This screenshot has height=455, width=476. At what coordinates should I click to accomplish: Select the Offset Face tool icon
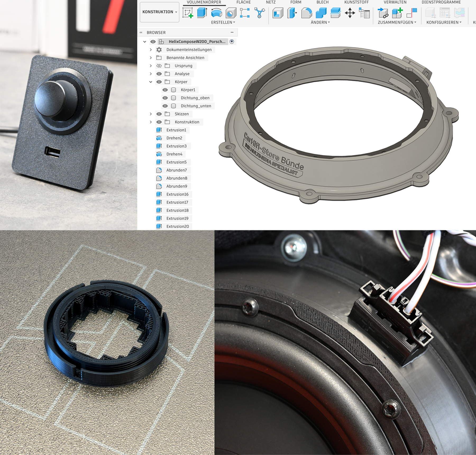coord(335,13)
